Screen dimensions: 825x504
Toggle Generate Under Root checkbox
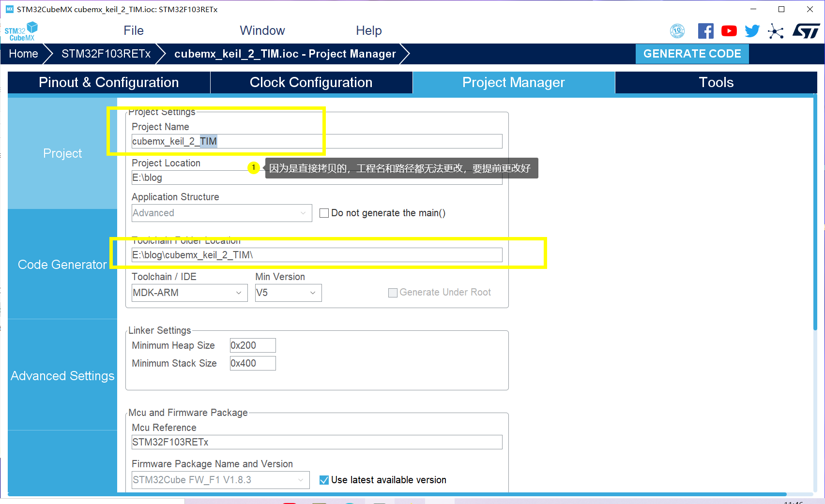pos(393,293)
